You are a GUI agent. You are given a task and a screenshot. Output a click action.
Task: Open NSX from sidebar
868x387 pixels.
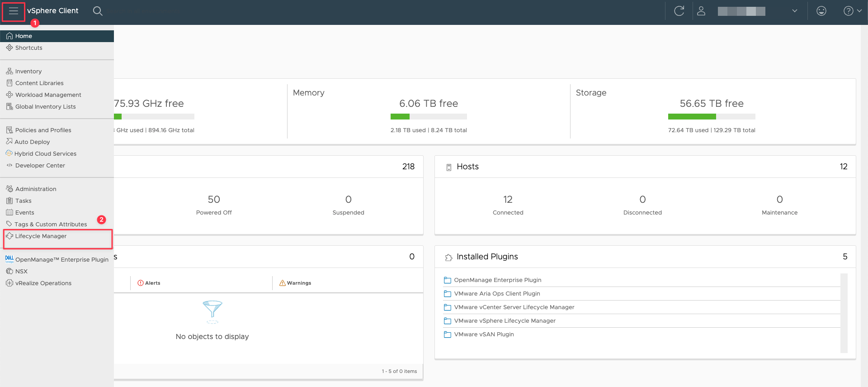(57, 272)
